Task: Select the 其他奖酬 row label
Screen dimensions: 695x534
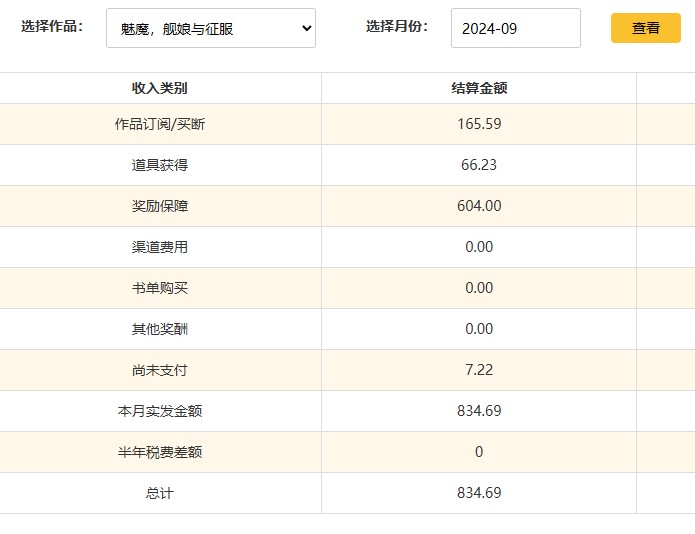Action: [160, 329]
